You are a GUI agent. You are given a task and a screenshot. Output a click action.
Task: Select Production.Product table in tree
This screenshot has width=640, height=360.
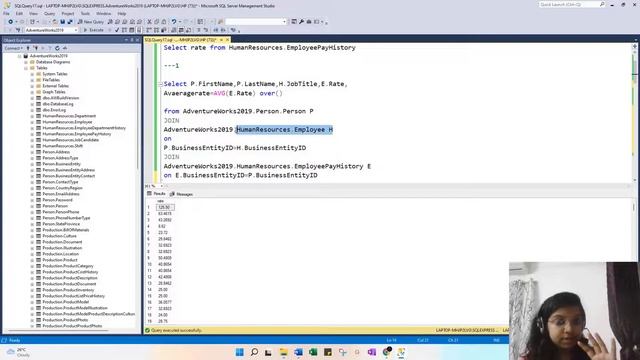tap(60, 260)
